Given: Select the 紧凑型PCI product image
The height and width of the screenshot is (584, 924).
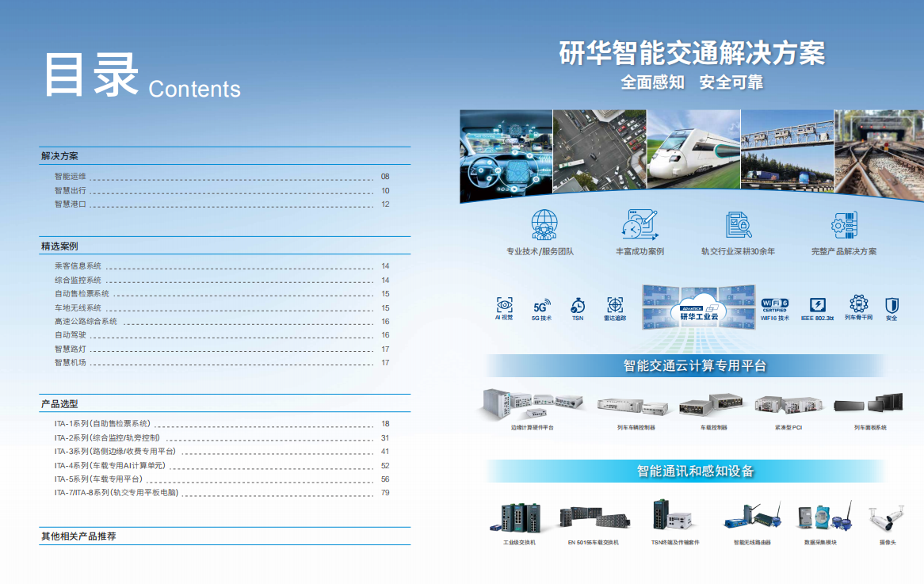Looking at the screenshot, I should [788, 405].
